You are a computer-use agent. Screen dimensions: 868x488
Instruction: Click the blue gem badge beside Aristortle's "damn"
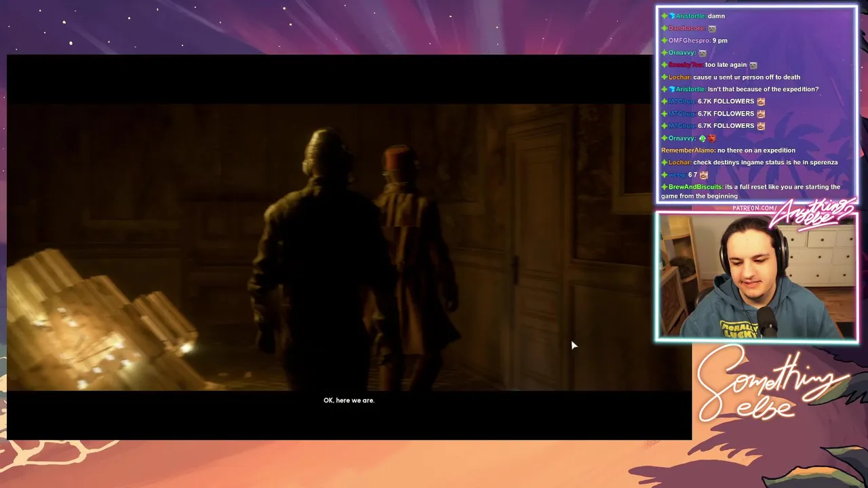pos(672,16)
